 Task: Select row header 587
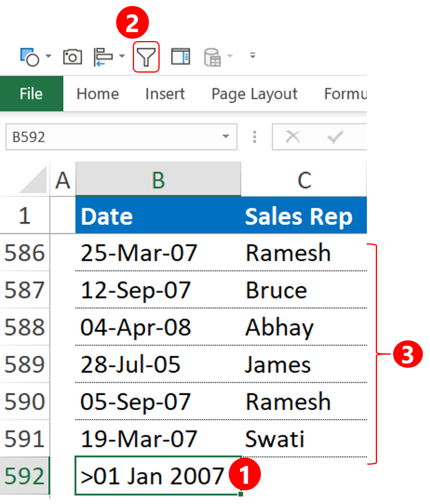(25, 290)
